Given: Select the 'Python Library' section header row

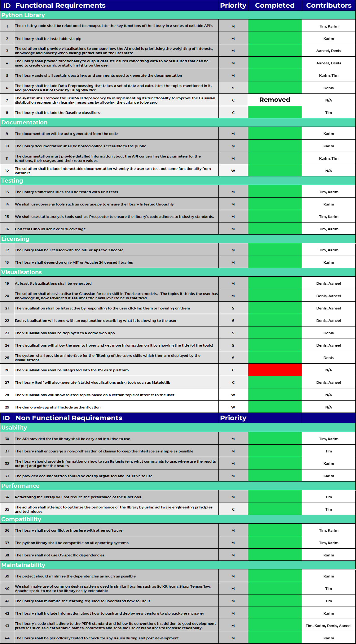Looking at the screenshot, I should 178,15.
